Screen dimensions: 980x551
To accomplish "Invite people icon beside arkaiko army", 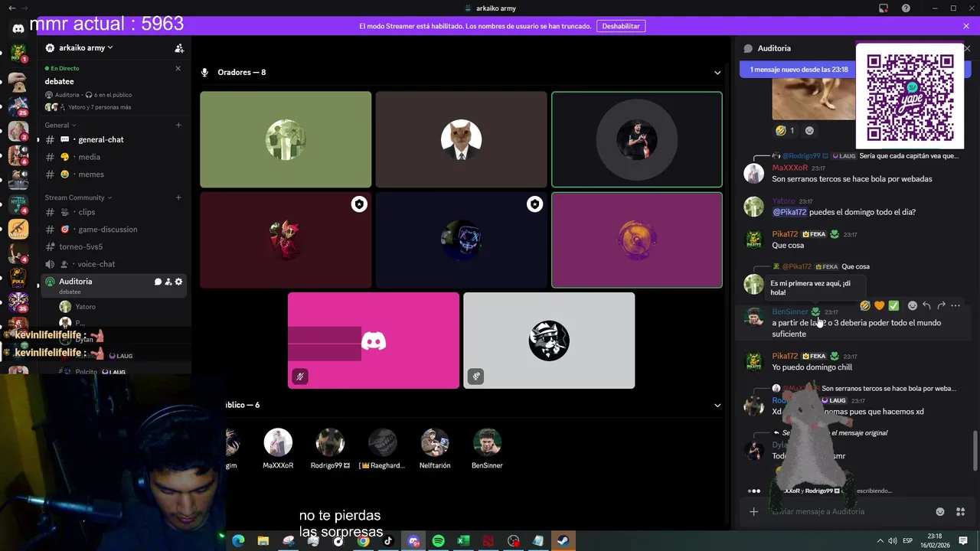I will click(x=179, y=48).
